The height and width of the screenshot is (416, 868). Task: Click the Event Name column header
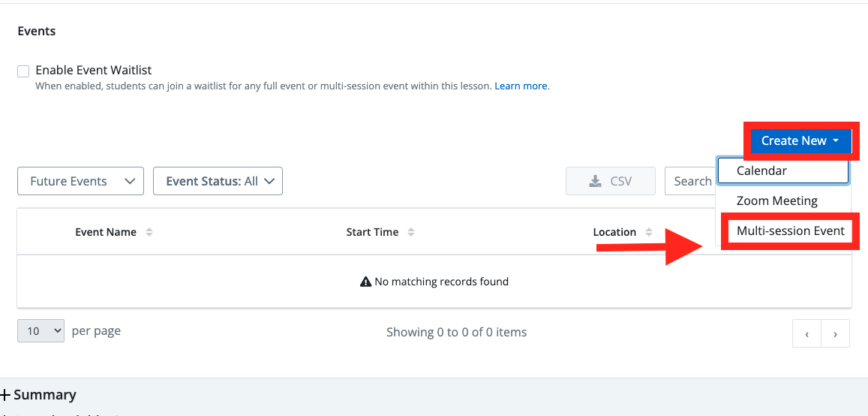(x=106, y=232)
